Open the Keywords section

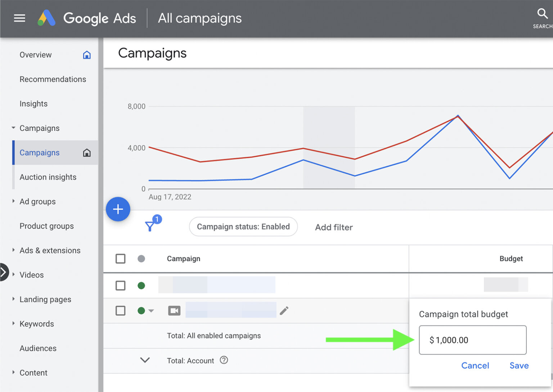36,324
